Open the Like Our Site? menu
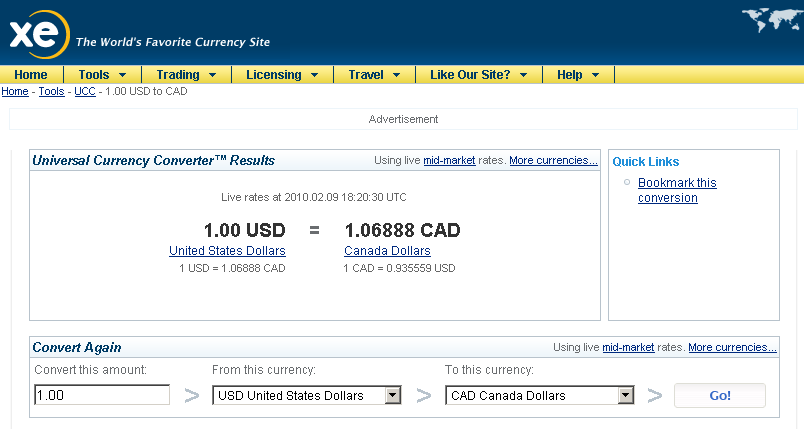 478,75
